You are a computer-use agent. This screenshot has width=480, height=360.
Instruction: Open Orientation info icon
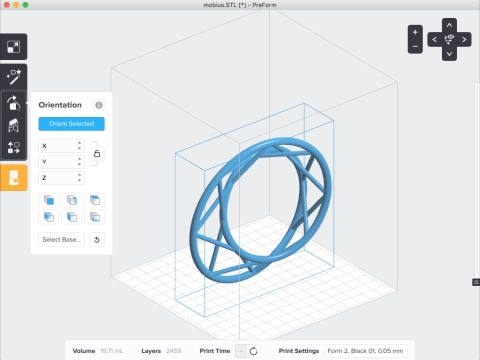99,105
